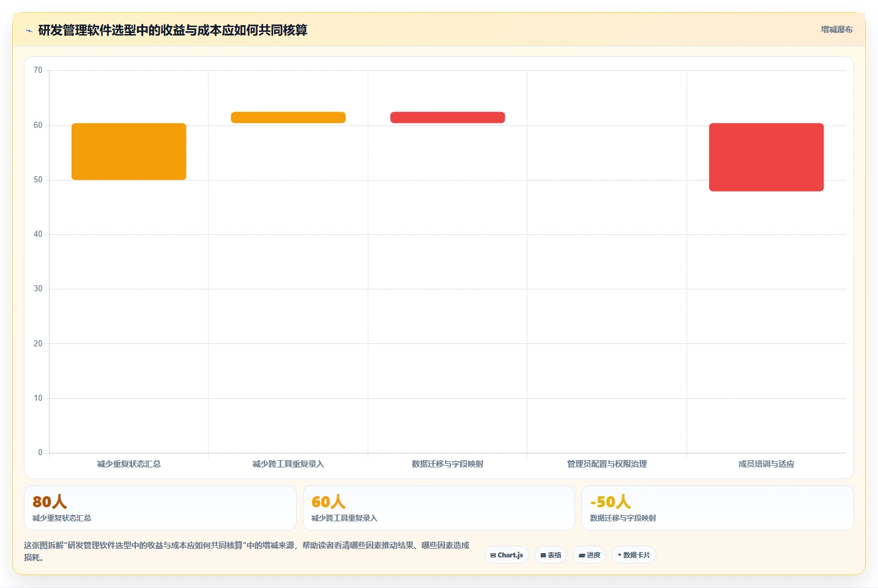
Task: Click the axis label 减少重复状态汇总
Action: pyautogui.click(x=129, y=464)
